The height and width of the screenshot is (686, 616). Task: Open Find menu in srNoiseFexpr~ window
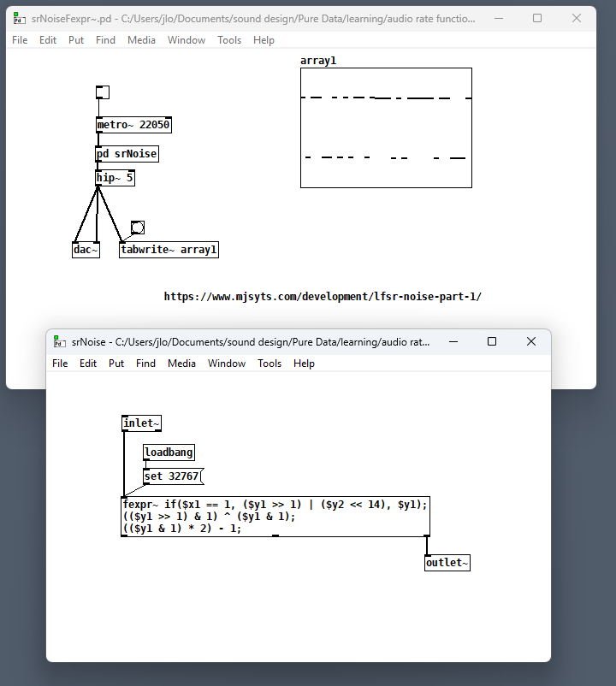[105, 40]
